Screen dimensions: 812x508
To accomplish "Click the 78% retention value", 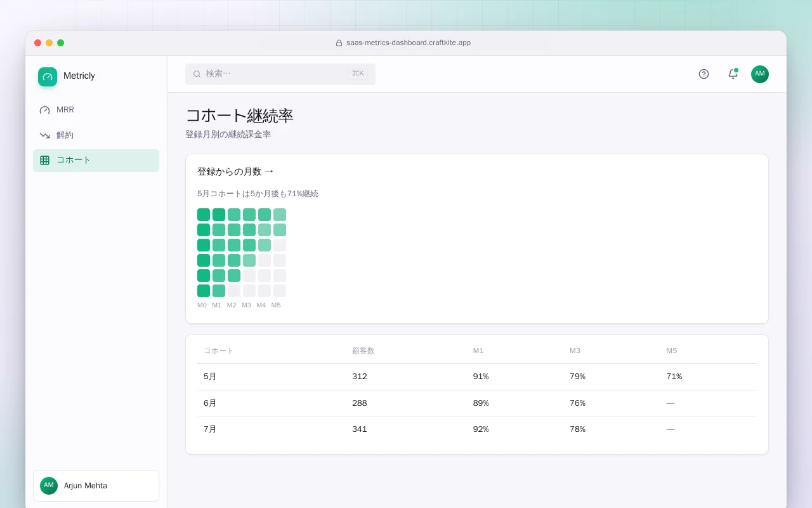I will [x=577, y=429].
